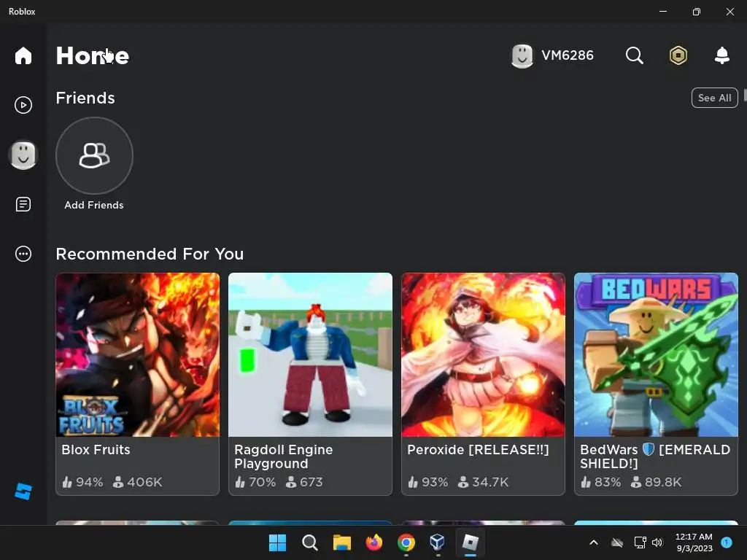Click the Ragdoll Engine 70% rating
The image size is (747, 560).
[x=255, y=482]
